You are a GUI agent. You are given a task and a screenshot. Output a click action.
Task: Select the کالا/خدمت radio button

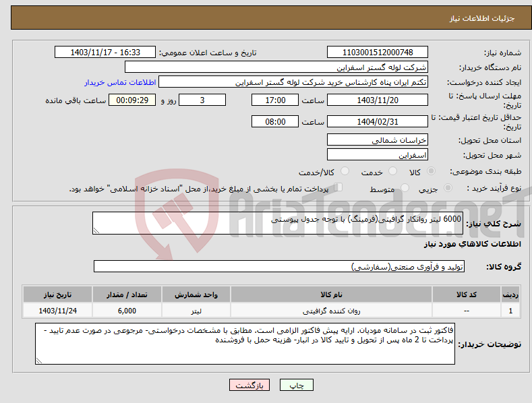pyautogui.click(x=345, y=171)
